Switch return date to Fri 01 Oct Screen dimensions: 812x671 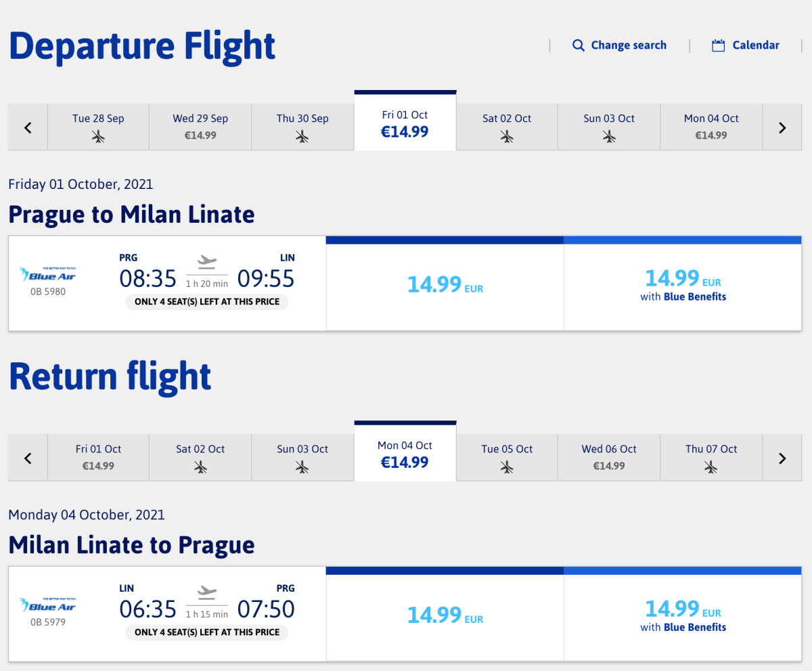(98, 457)
